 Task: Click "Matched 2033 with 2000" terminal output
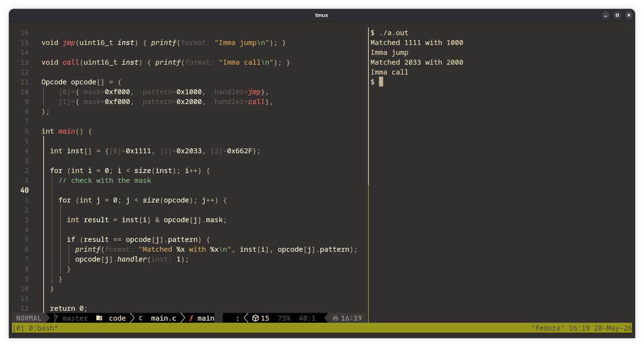(x=416, y=62)
